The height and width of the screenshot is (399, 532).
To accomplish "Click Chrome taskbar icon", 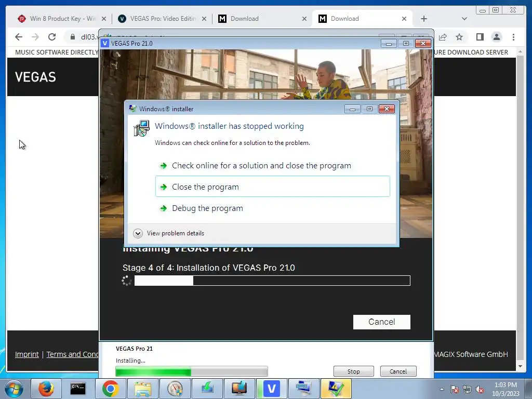I will [x=110, y=389].
